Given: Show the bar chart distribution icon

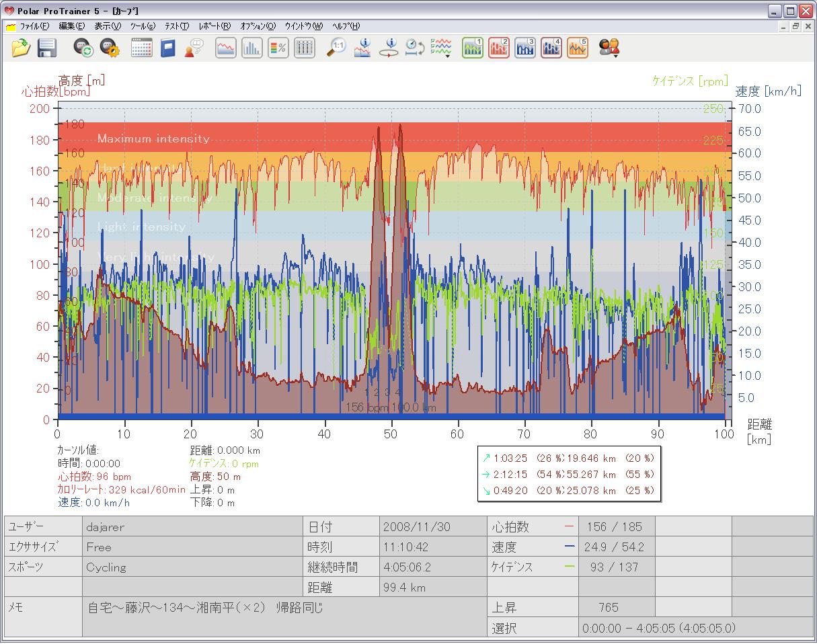Looking at the screenshot, I should coord(252,48).
